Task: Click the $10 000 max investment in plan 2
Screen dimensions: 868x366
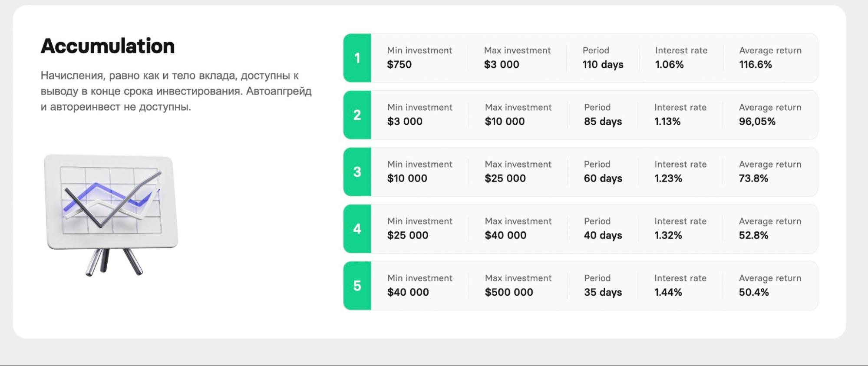Action: 505,122
